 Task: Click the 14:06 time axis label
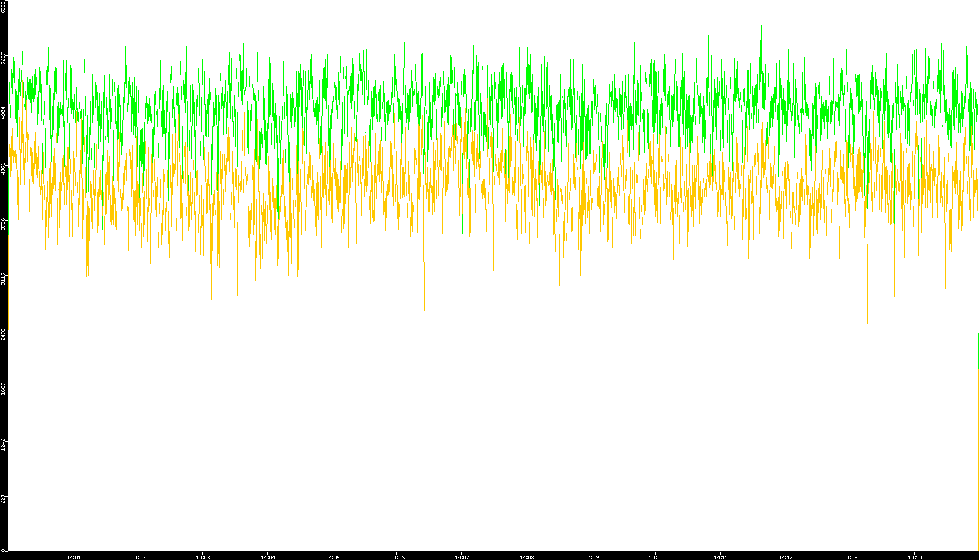[397, 557]
